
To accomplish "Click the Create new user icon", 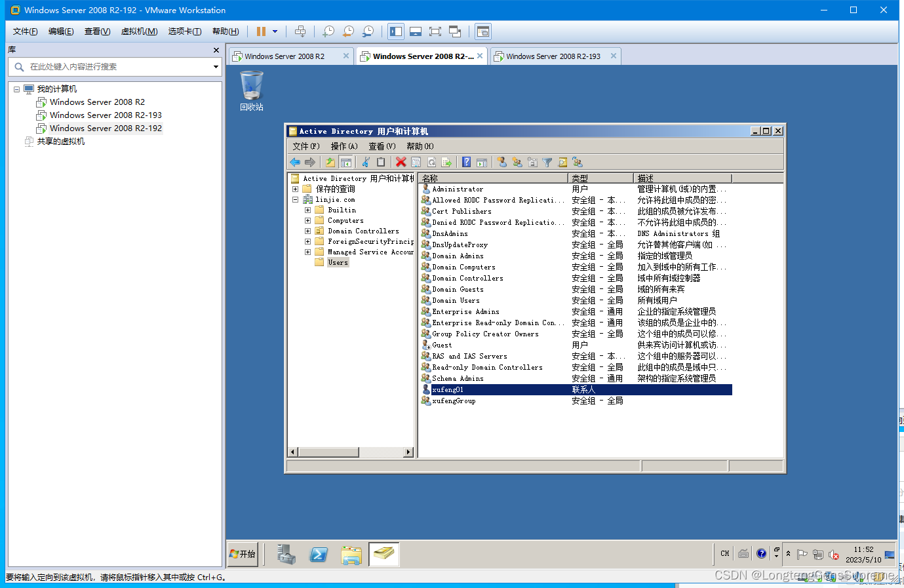I will click(x=501, y=162).
